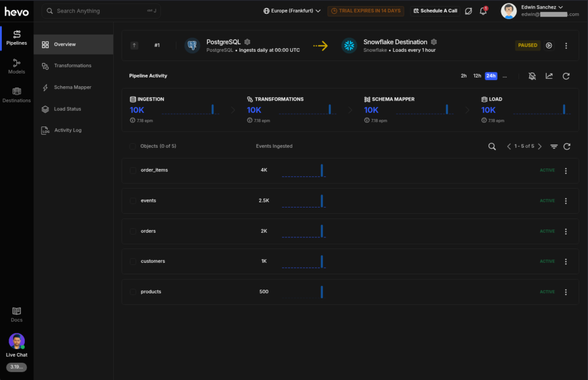Open the Overview tab
Viewport: 588px width, 380px height.
click(x=73, y=44)
